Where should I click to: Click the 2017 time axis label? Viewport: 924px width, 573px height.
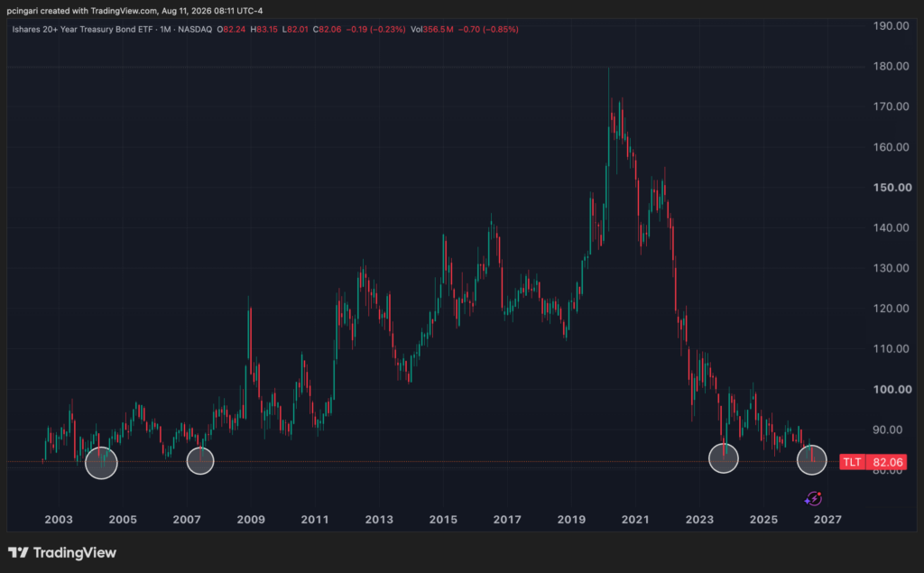[x=507, y=520]
